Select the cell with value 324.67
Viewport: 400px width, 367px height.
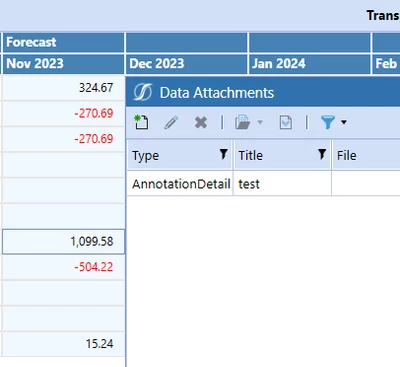pyautogui.click(x=63, y=88)
